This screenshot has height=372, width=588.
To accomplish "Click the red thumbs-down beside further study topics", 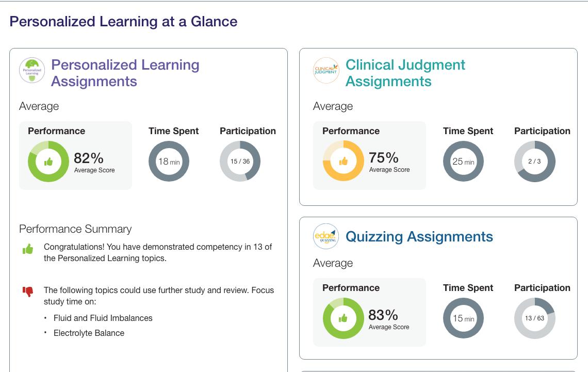I will [x=28, y=292].
